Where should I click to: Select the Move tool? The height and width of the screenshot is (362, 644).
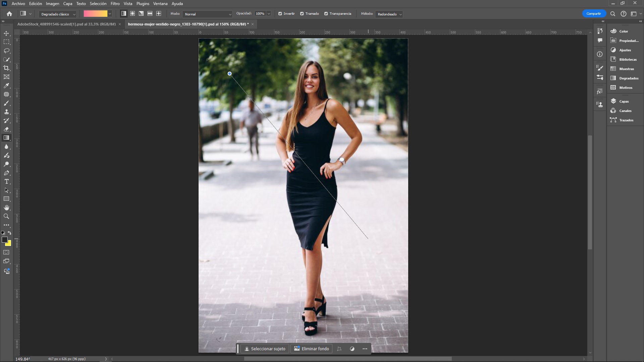pos(6,33)
